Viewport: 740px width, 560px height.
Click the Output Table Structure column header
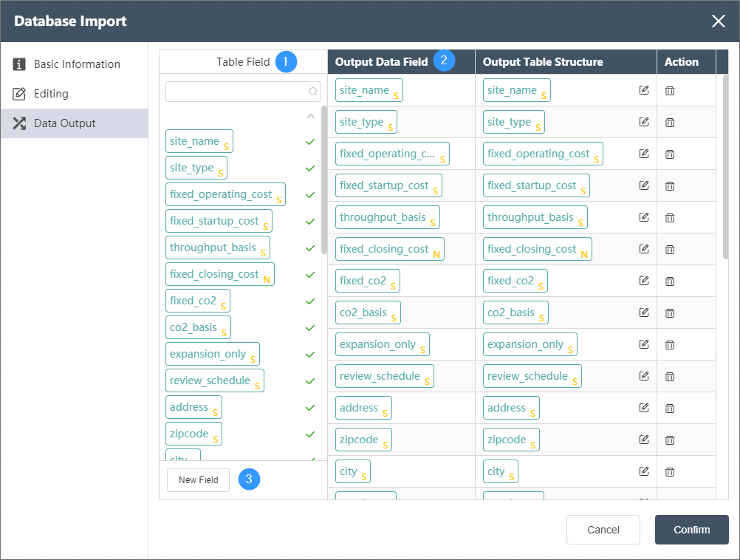pos(566,62)
